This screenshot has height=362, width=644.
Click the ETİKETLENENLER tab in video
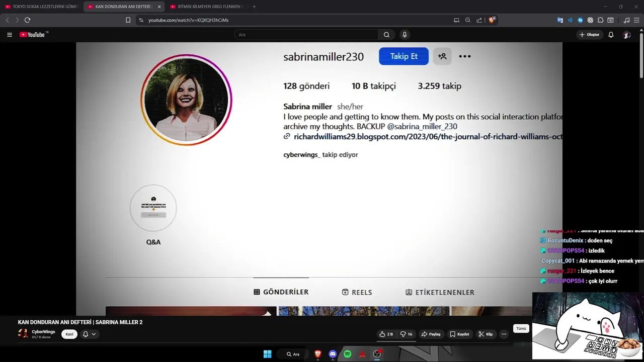tap(440, 292)
